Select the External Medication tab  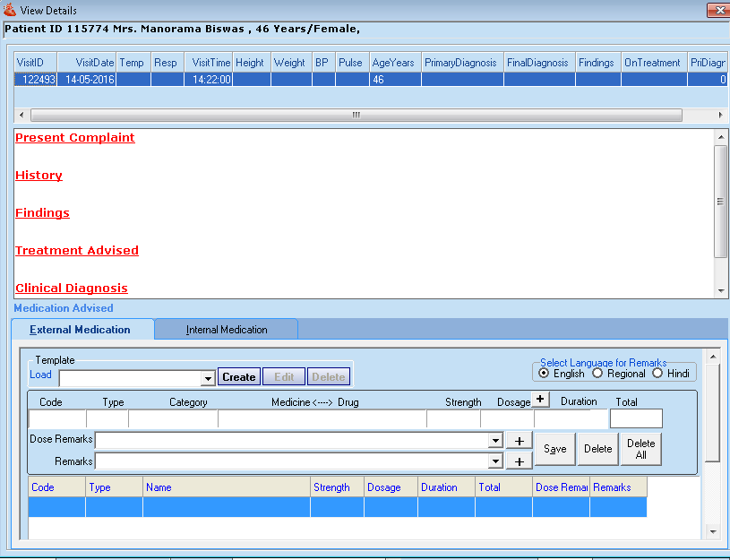82,329
